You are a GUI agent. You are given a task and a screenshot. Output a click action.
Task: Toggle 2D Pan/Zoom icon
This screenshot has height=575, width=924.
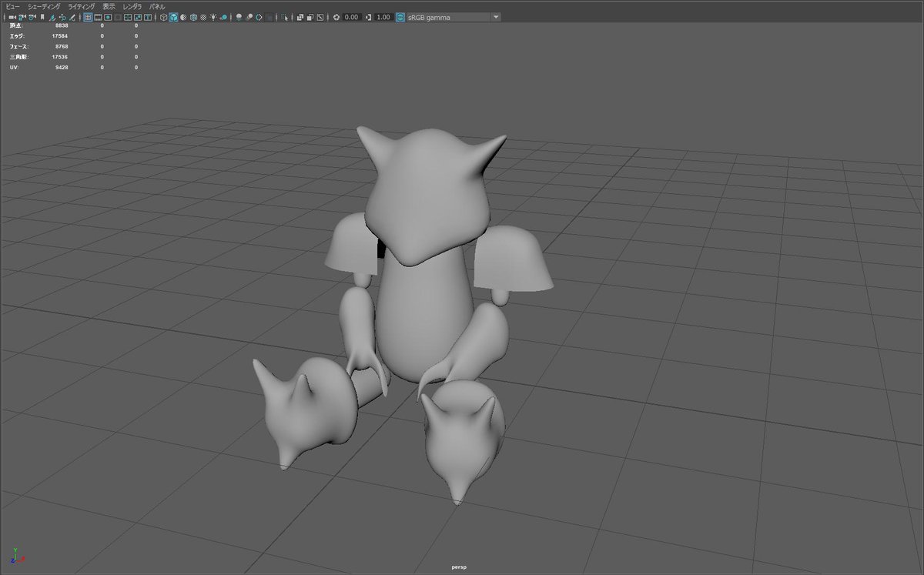[62, 17]
